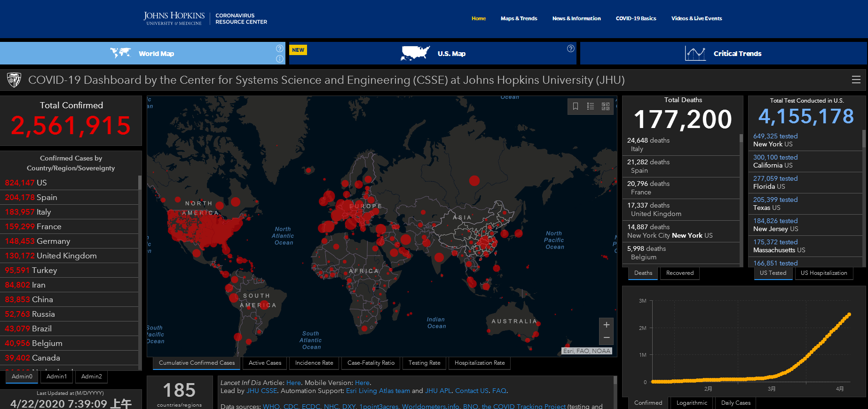Click the World Map info icon

pos(280,59)
